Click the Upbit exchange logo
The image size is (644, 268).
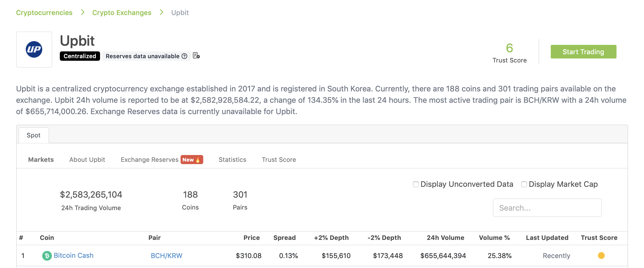pyautogui.click(x=34, y=49)
